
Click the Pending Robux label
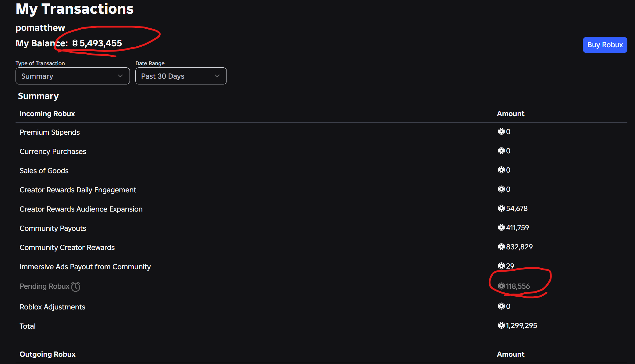pyautogui.click(x=45, y=286)
